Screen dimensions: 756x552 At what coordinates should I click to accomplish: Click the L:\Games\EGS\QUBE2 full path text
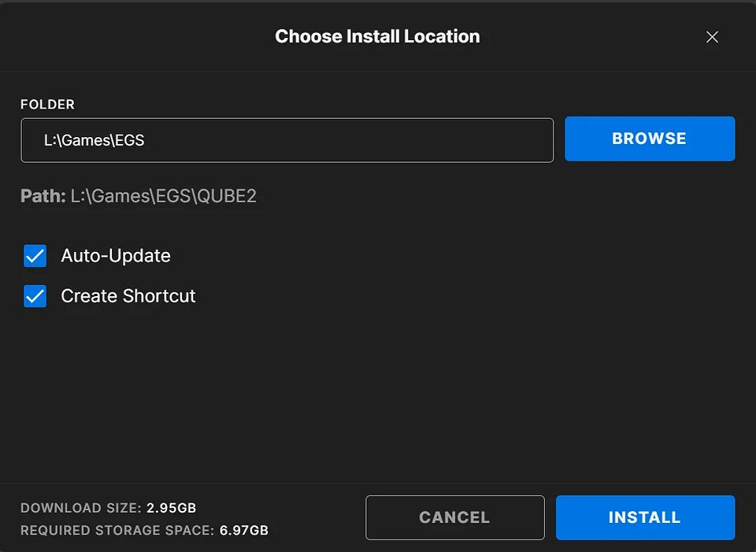pyautogui.click(x=163, y=196)
